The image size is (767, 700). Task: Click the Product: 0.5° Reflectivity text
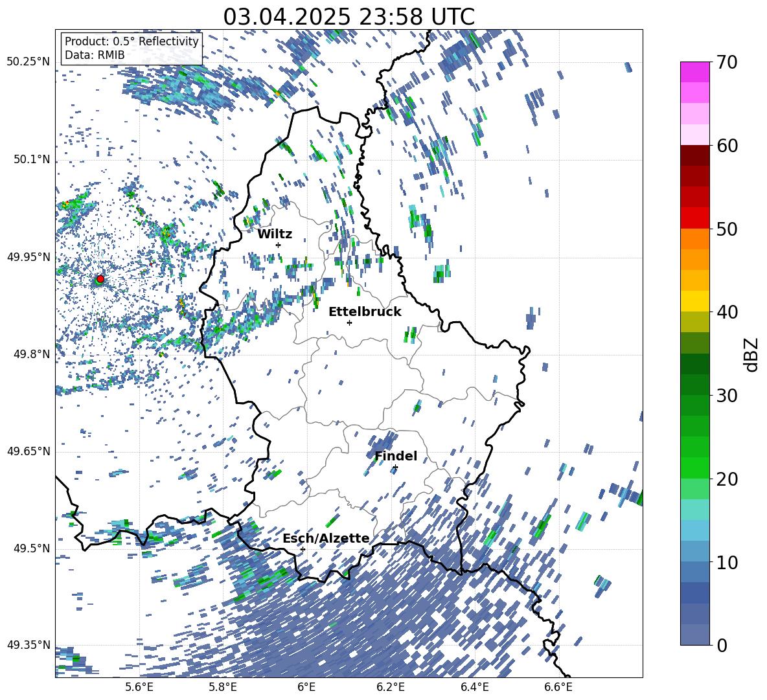(132, 41)
